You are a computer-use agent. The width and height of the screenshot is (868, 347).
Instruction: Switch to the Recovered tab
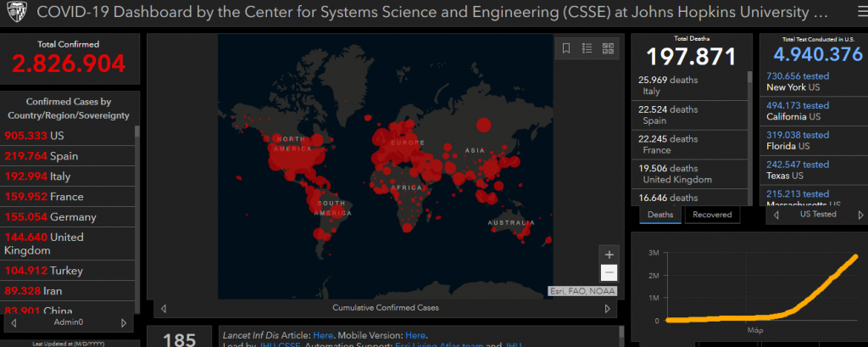711,215
